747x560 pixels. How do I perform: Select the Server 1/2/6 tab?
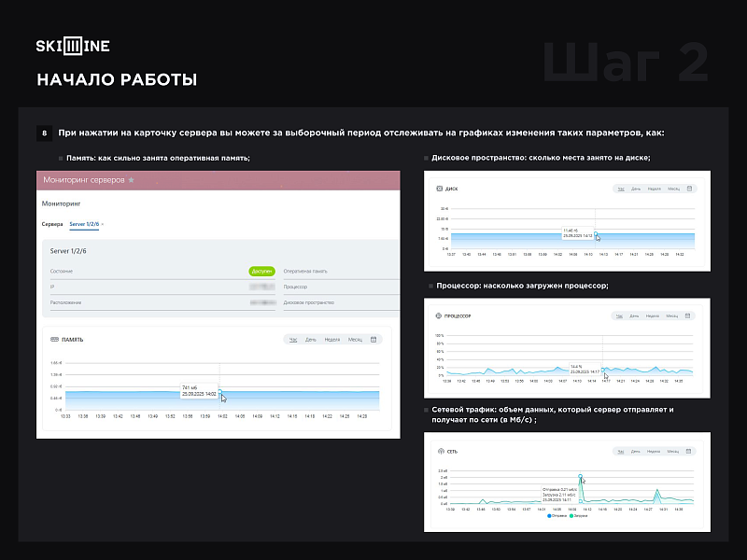84,225
